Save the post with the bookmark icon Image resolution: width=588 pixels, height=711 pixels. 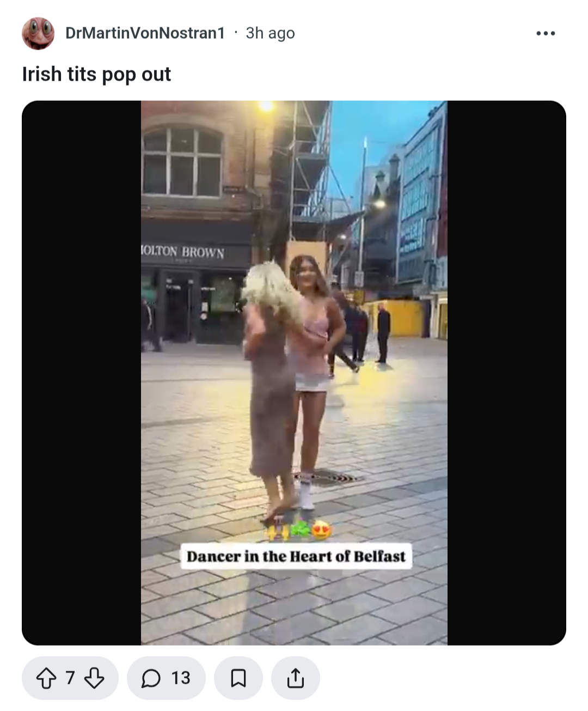pos(238,678)
